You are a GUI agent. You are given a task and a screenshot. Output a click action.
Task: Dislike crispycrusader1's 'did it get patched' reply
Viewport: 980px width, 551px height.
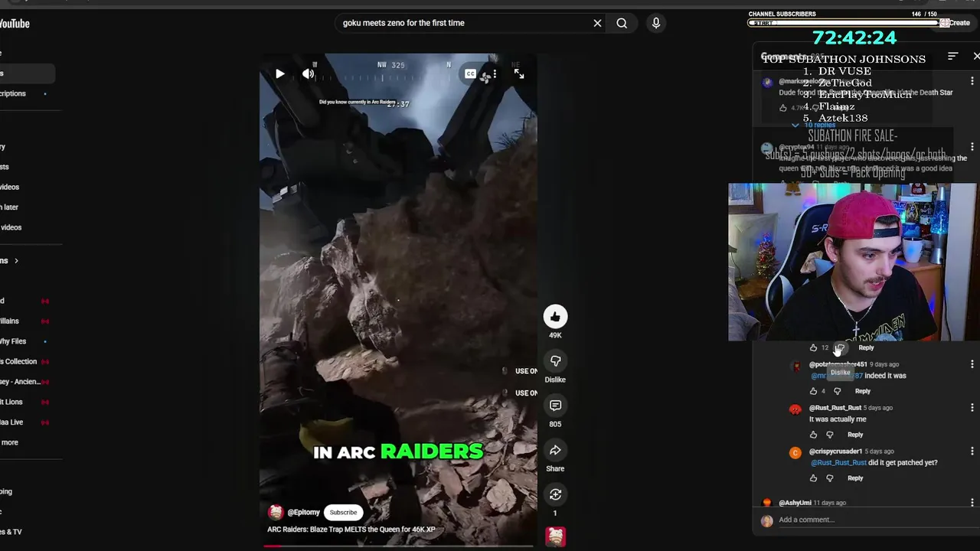[x=830, y=478]
